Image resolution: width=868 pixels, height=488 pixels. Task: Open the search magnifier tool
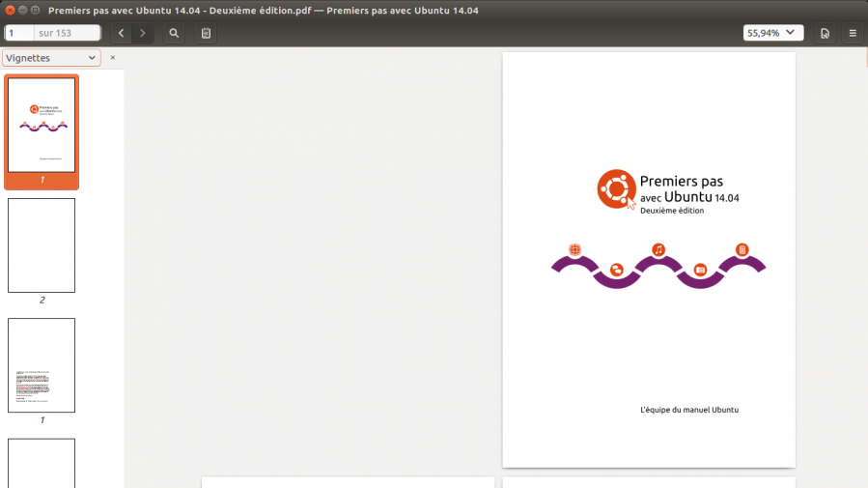click(x=174, y=33)
